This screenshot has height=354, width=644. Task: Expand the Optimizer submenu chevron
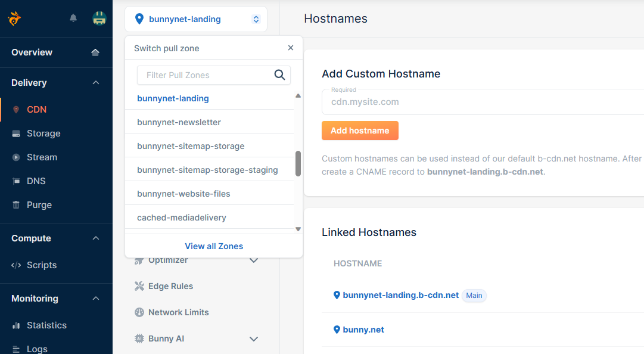(254, 260)
